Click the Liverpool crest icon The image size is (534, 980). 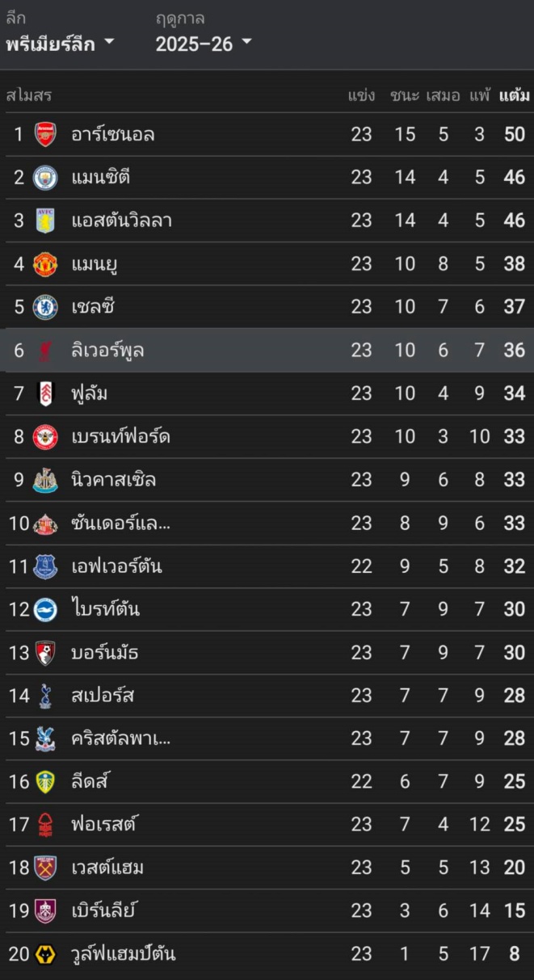pos(45,351)
